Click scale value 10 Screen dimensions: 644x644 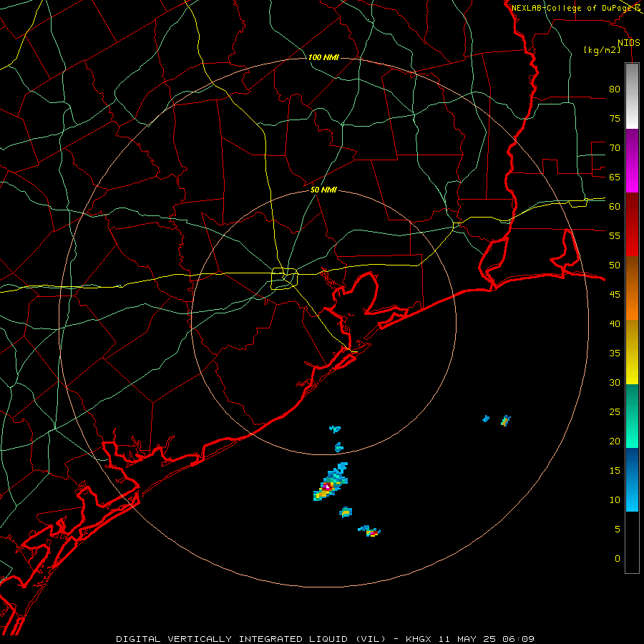coord(615,500)
